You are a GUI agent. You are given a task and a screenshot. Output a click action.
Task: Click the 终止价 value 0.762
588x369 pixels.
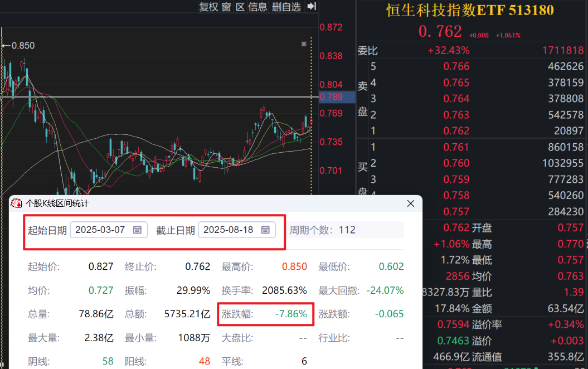pyautogui.click(x=198, y=266)
